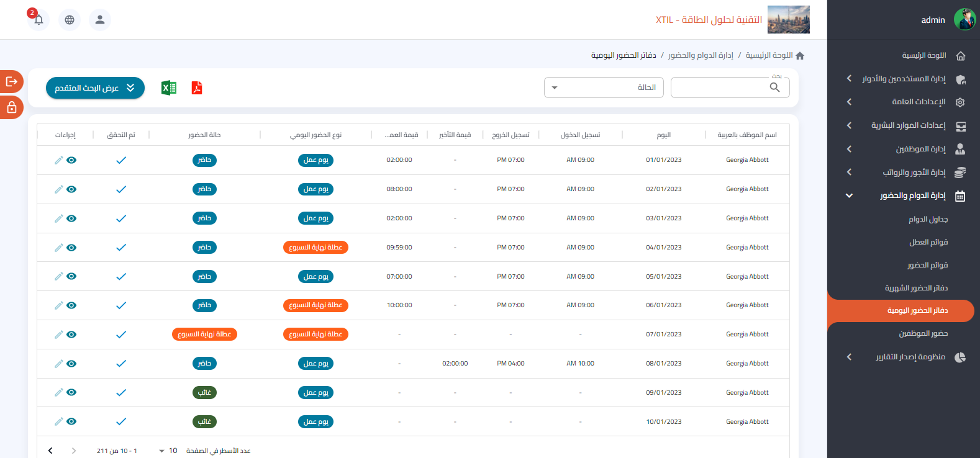The width and height of the screenshot is (980, 458).
Task: Click the orange logout side icon
Action: tap(11, 81)
